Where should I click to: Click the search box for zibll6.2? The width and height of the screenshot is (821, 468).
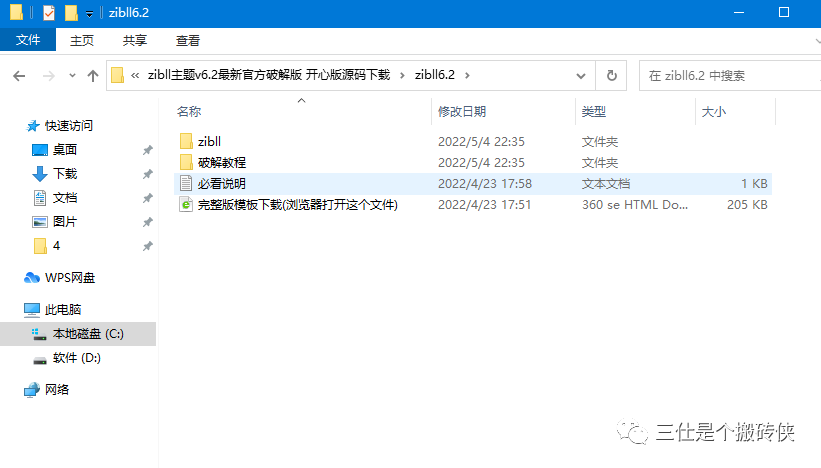click(730, 75)
